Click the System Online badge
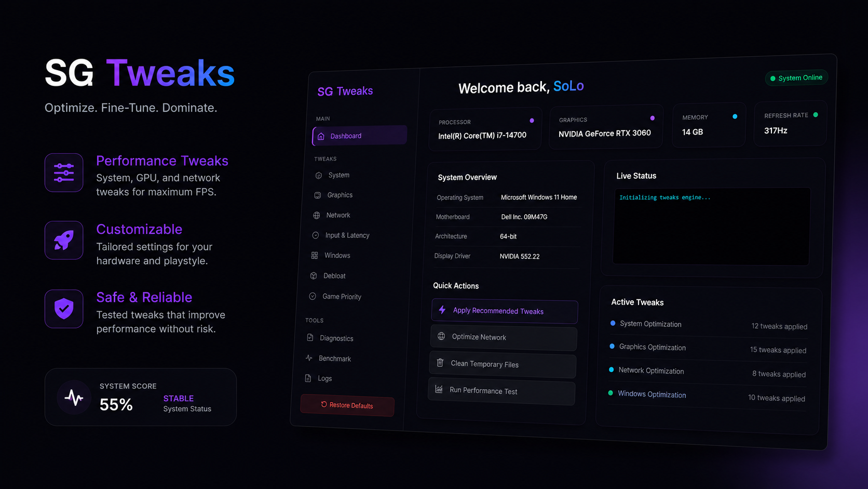This screenshot has height=489, width=868. tap(796, 78)
